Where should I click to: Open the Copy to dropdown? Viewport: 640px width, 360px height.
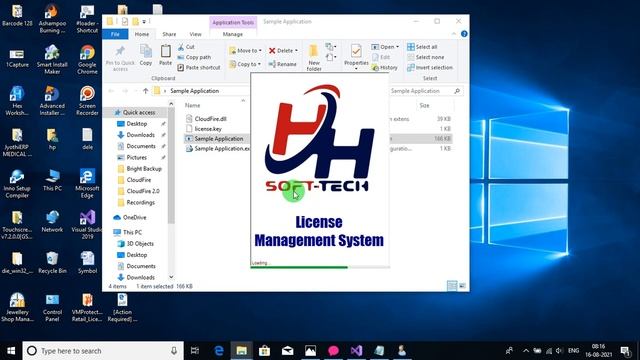(245, 64)
